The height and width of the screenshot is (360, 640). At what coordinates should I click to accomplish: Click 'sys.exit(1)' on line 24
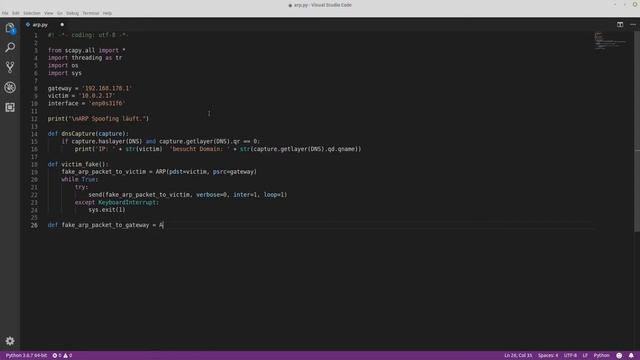pos(107,210)
